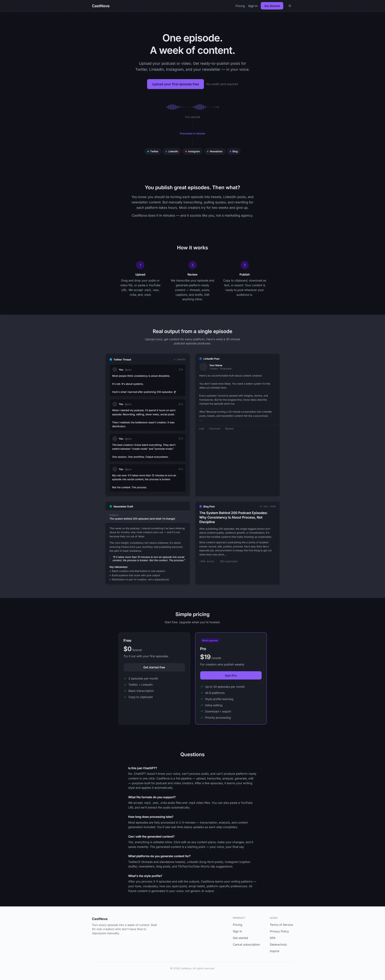This screenshot has width=385, height=980.
Task: Open the footer Get started link
Action: click(241, 938)
